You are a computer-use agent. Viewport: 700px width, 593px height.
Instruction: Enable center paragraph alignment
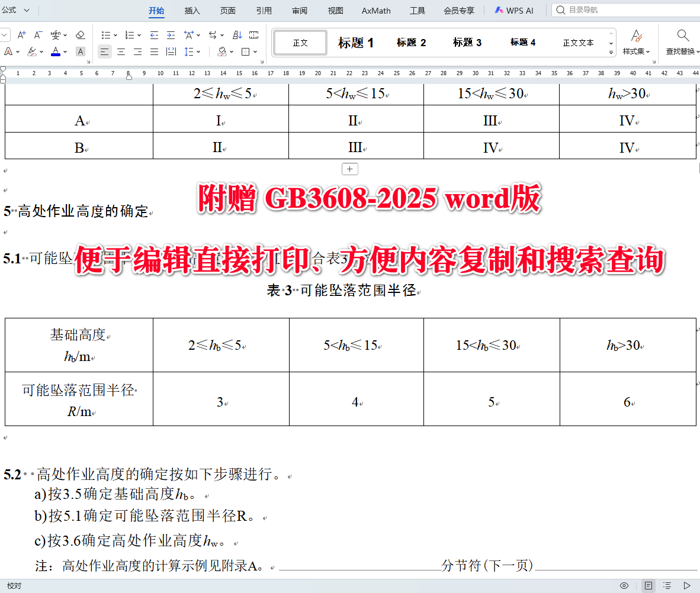pyautogui.click(x=120, y=51)
